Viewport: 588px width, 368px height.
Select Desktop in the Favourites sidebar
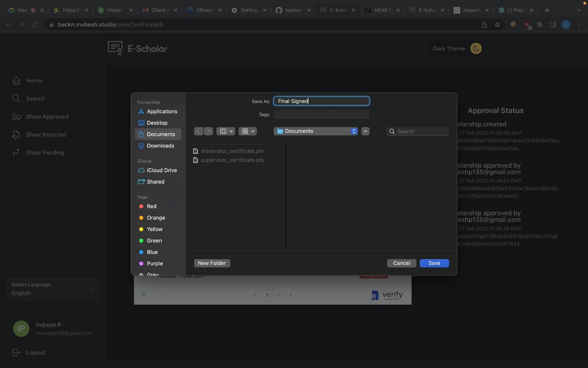coord(158,123)
